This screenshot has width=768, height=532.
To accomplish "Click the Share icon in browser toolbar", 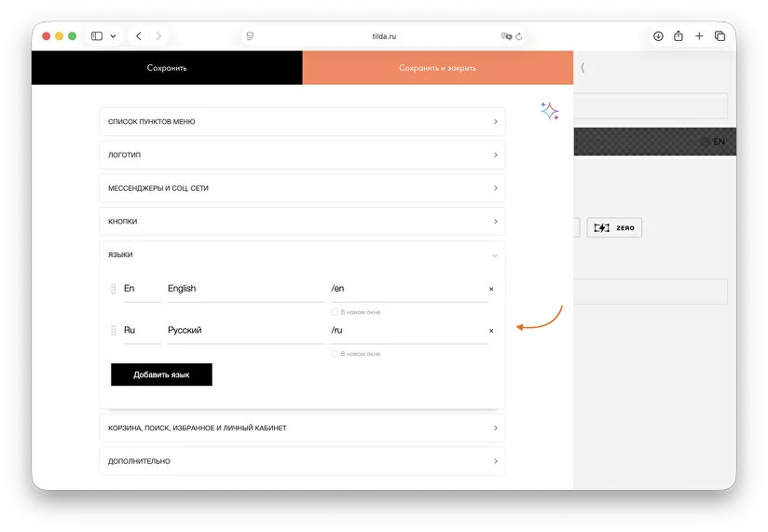I will (x=679, y=35).
